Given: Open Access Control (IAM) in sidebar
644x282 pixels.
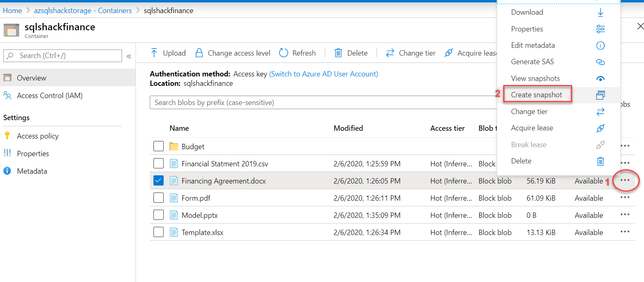Looking at the screenshot, I should 49,96.
